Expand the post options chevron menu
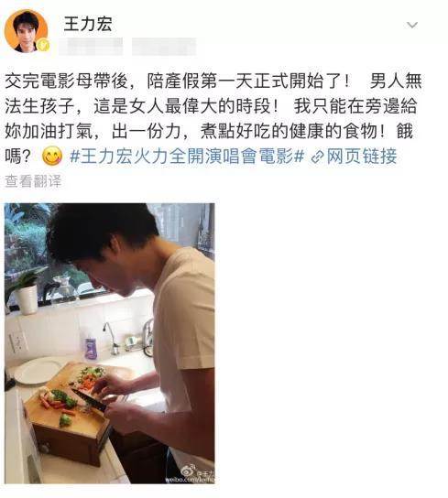This screenshot has height=498, width=448. click(x=412, y=25)
